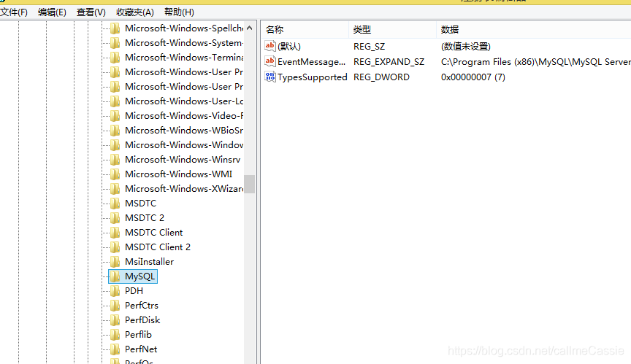Select the Microsoft-Windows-Windov key

pos(184,145)
